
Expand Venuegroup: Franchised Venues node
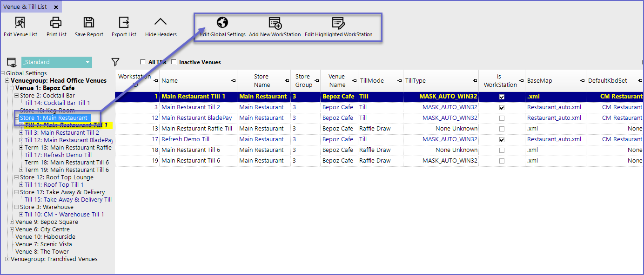tap(7, 259)
